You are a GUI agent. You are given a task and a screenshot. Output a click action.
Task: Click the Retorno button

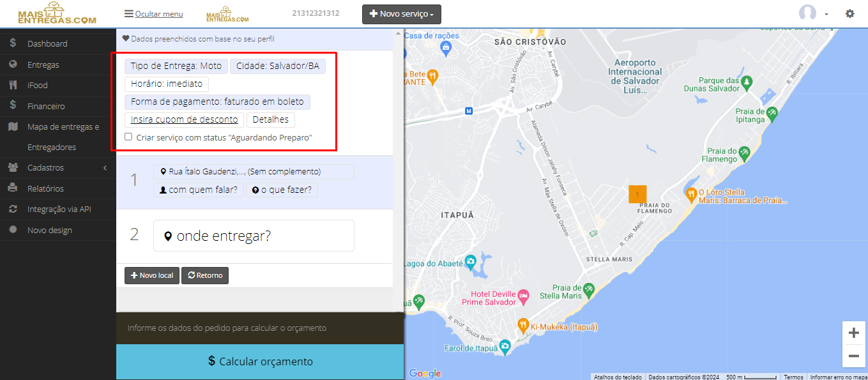pos(205,275)
